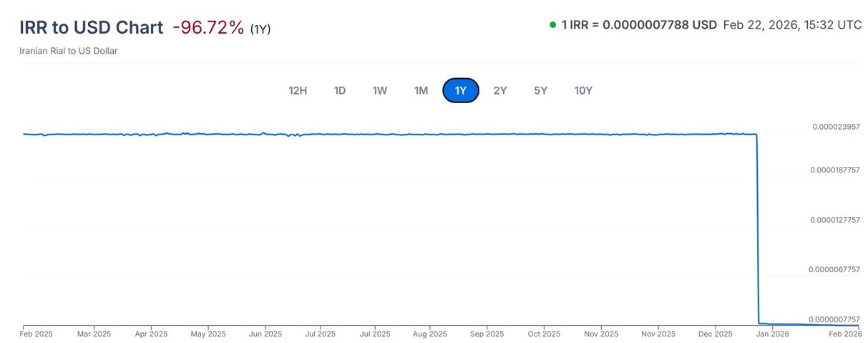Click the IRR to USD Chart title
The height and width of the screenshot is (343, 868).
[x=92, y=27]
